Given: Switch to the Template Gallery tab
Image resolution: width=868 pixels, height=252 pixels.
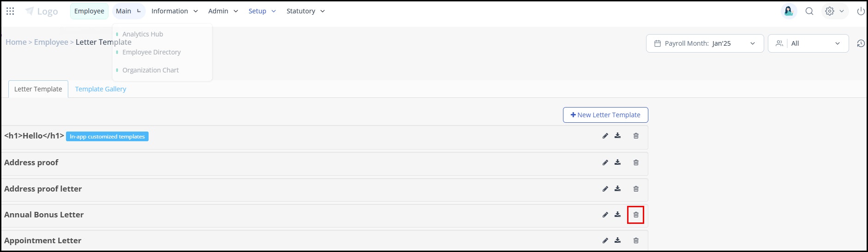Looking at the screenshot, I should pos(100,89).
